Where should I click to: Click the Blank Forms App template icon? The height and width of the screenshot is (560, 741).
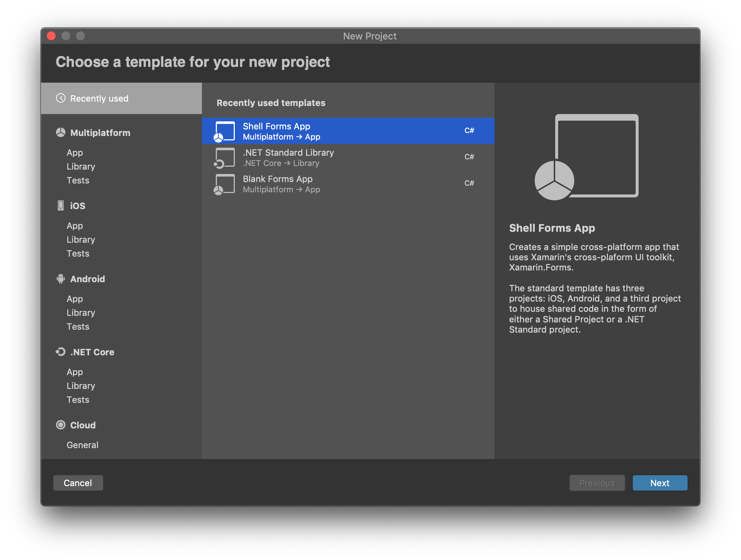(224, 184)
